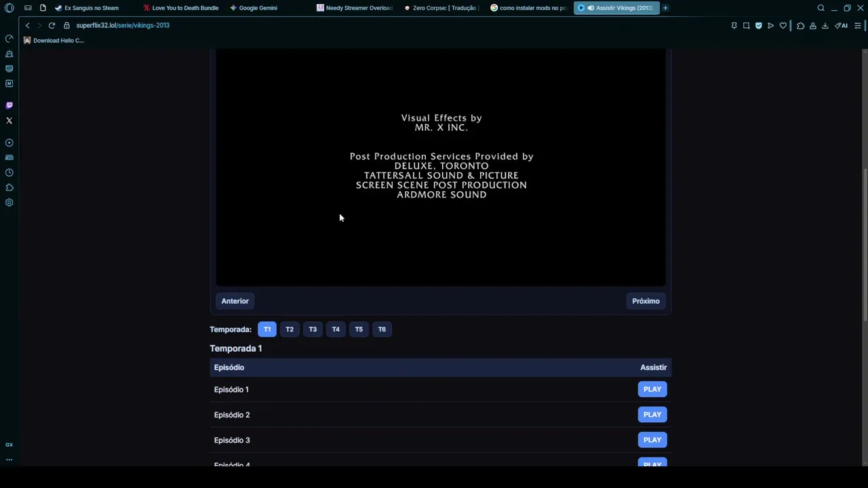Open the sidebar M messenger icon
Screen dimensions: 868x488
(9, 83)
